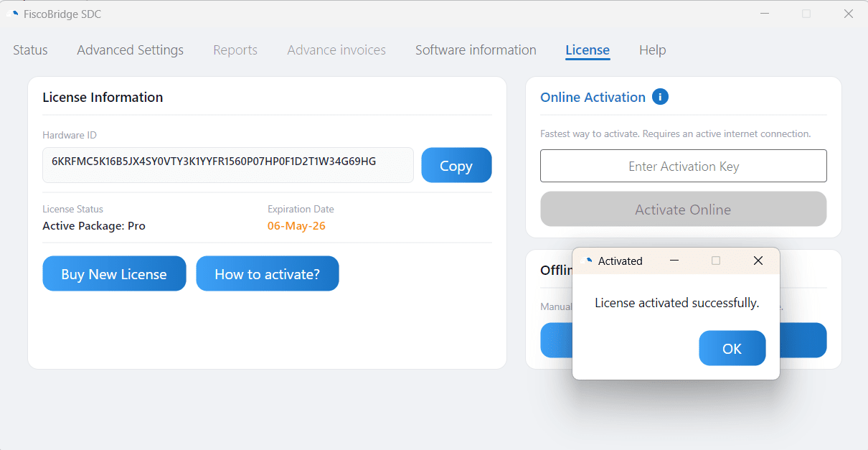Viewport: 868px width, 450px height.
Task: Confirm the dialog with OK
Action: click(732, 348)
